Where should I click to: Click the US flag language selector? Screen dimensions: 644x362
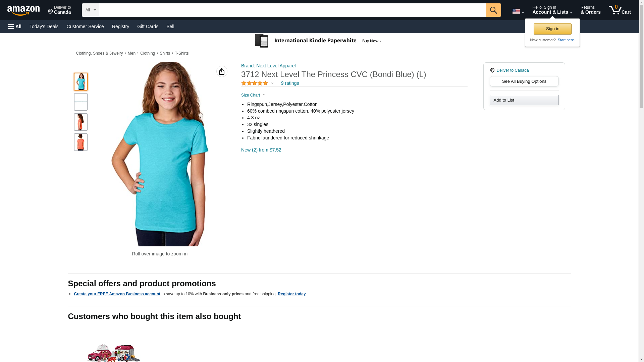tap(518, 11)
